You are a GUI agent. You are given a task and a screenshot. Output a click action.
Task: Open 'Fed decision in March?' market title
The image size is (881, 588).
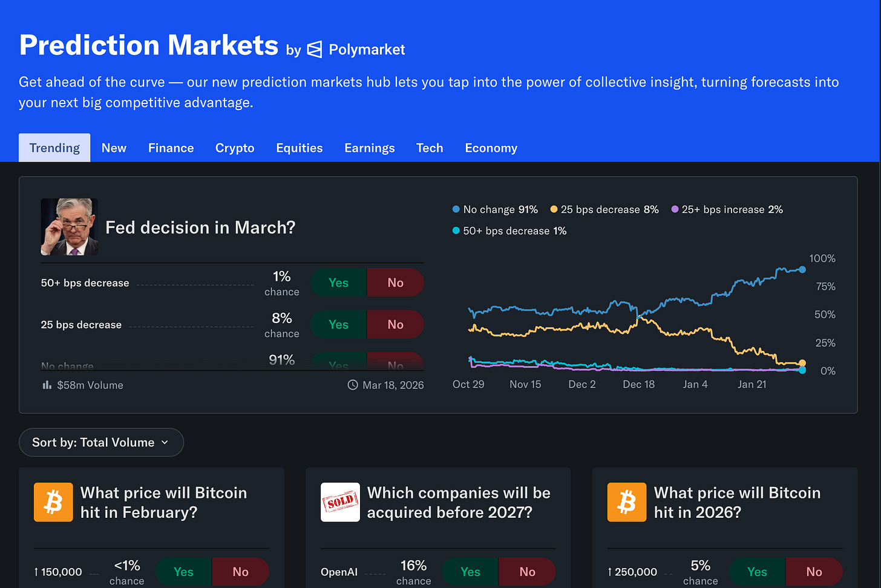point(200,227)
